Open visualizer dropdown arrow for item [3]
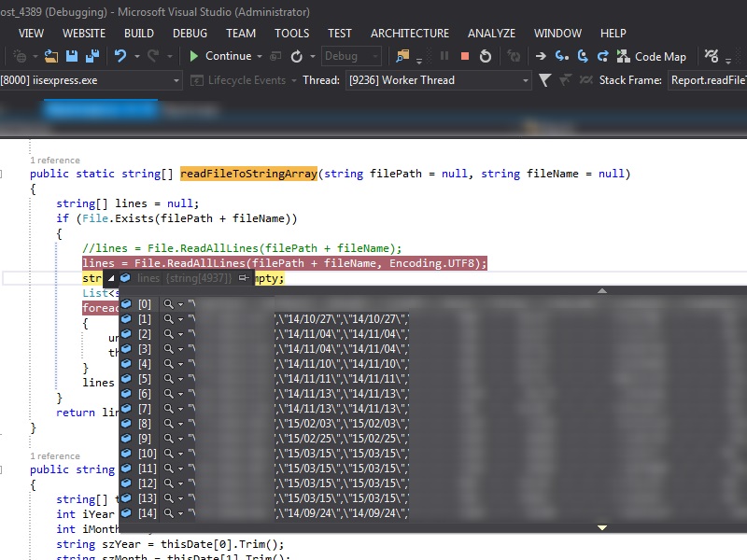The image size is (747, 560). [x=180, y=349]
